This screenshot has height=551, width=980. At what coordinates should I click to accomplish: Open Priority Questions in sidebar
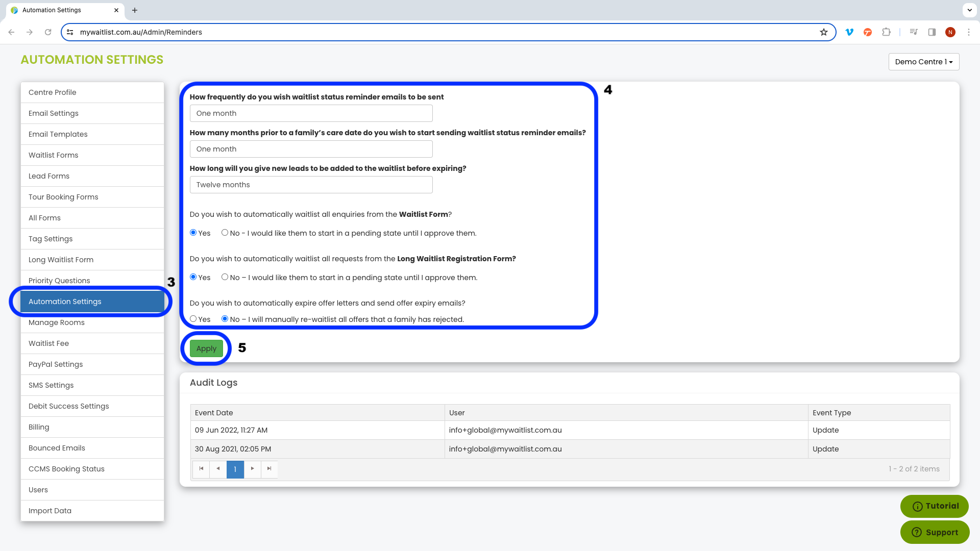92,281
